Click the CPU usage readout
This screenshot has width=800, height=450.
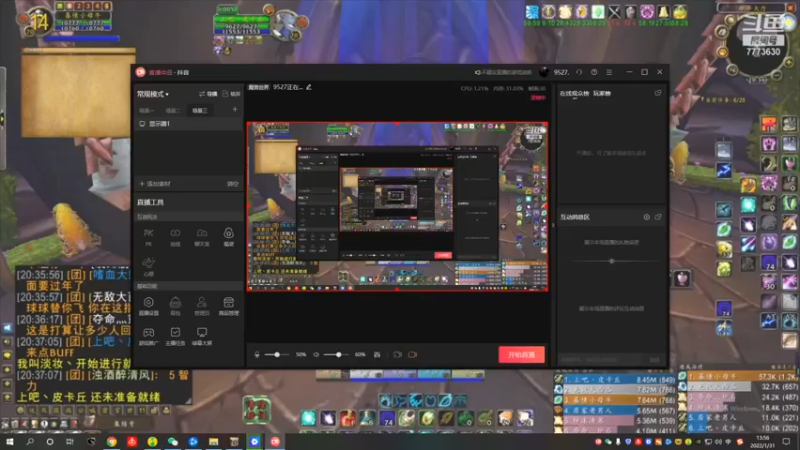click(474, 88)
